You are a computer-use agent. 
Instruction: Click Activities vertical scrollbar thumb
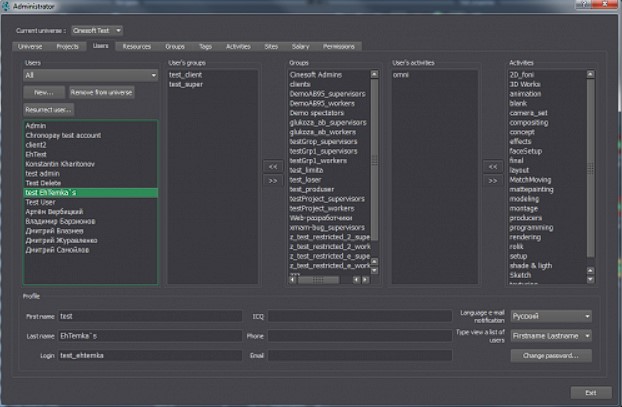pyautogui.click(x=591, y=168)
